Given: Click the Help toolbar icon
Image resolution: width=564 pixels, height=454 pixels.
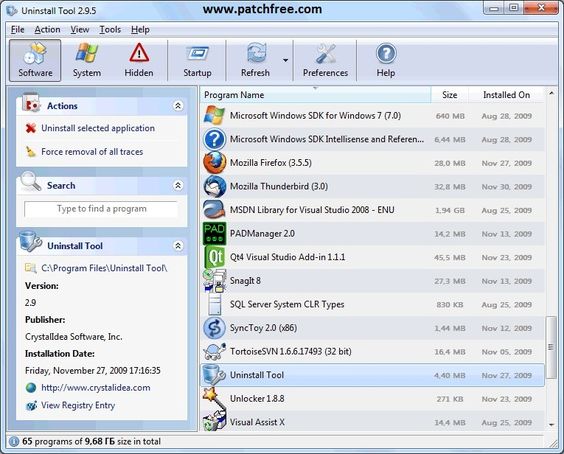Looking at the screenshot, I should click(386, 60).
